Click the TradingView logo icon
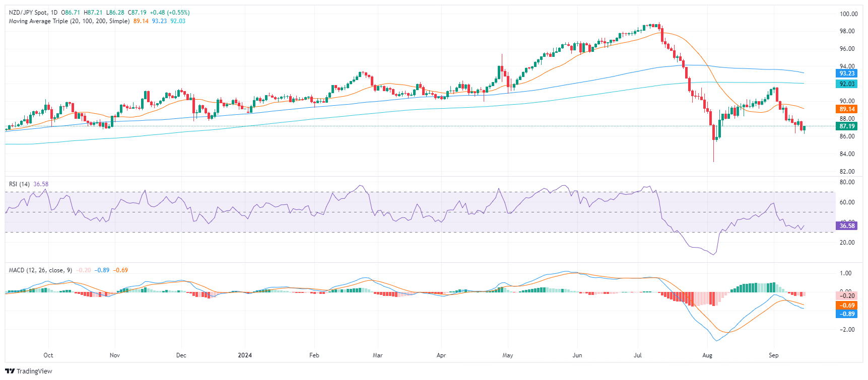The height and width of the screenshot is (380, 868). [10, 371]
